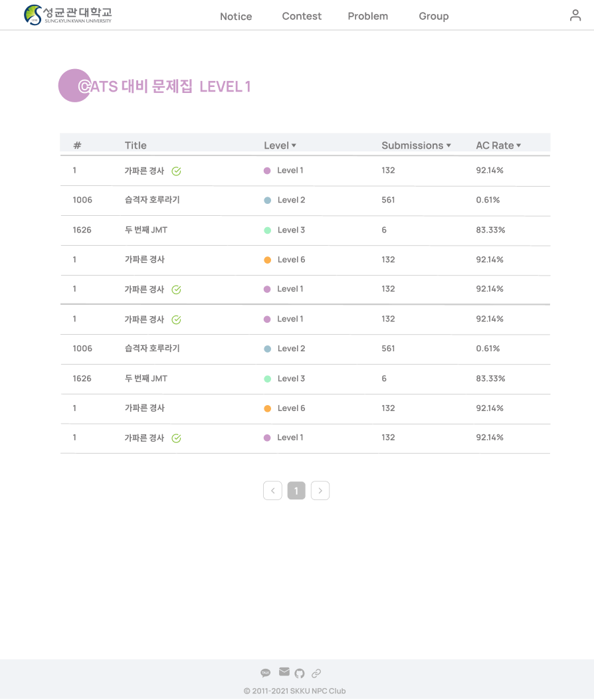
Task: Click the purple circle badge next to the problem set title
Action: point(74,85)
